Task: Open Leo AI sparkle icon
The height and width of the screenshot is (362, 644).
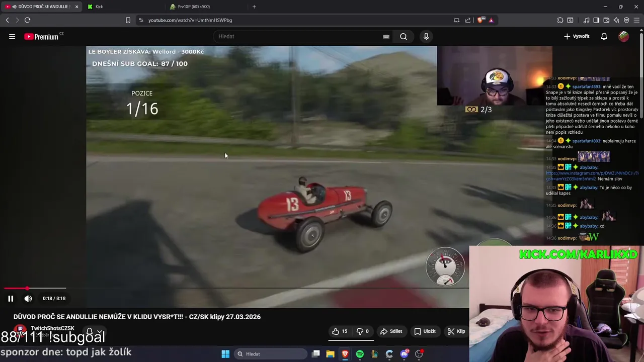Action: click(616, 20)
